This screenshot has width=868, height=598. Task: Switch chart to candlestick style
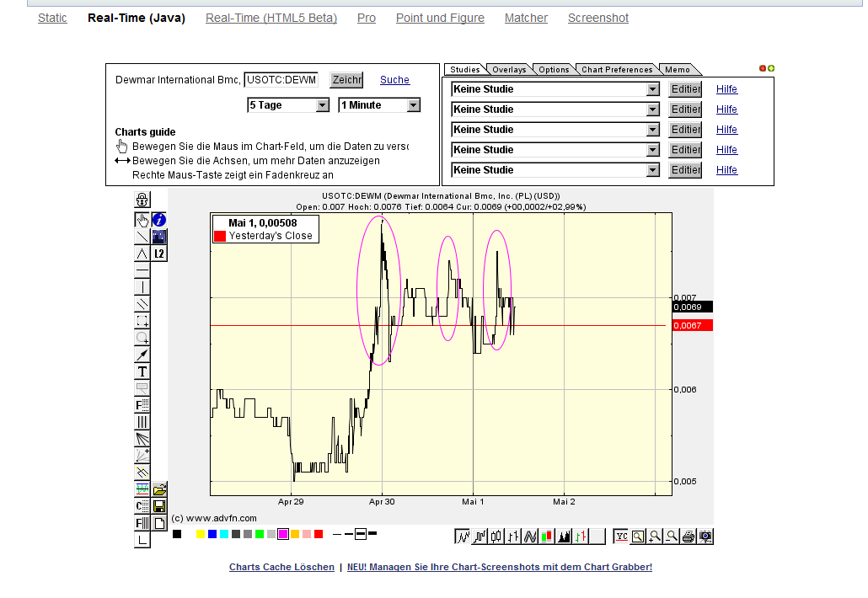[496, 536]
